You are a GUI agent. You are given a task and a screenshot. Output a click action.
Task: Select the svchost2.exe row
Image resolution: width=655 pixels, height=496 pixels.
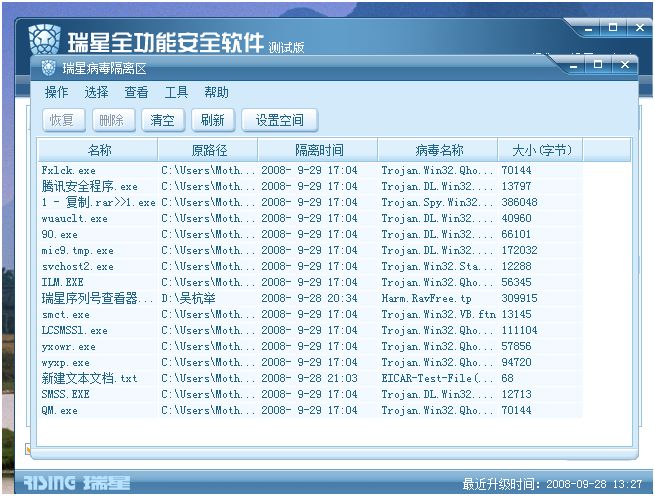310,267
